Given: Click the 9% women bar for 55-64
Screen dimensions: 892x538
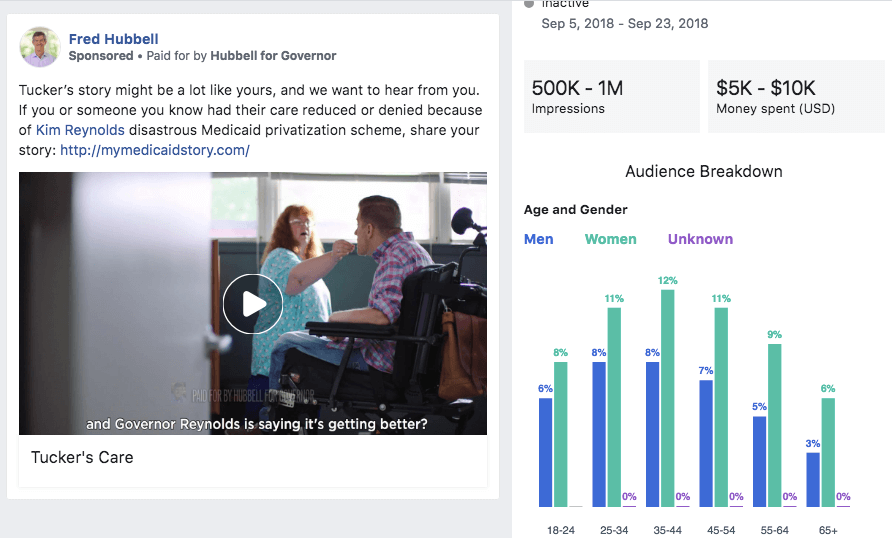Looking at the screenshot, I should coord(774,425).
